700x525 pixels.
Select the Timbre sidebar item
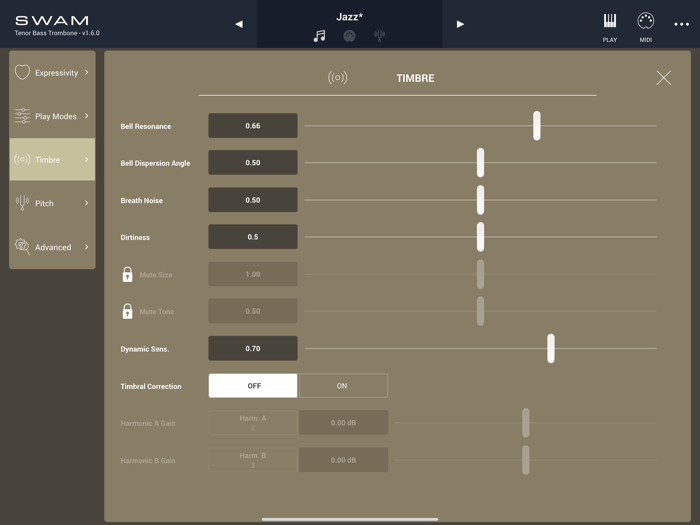[52, 160]
